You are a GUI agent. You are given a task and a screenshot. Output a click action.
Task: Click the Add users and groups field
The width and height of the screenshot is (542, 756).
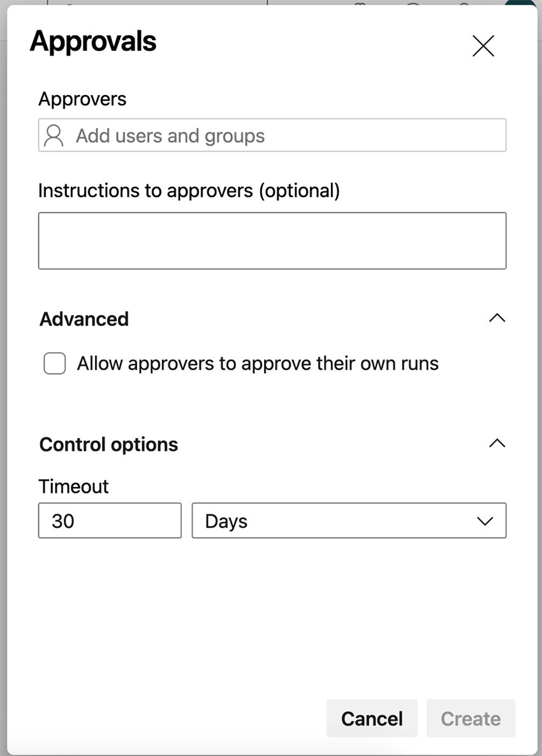tap(272, 136)
